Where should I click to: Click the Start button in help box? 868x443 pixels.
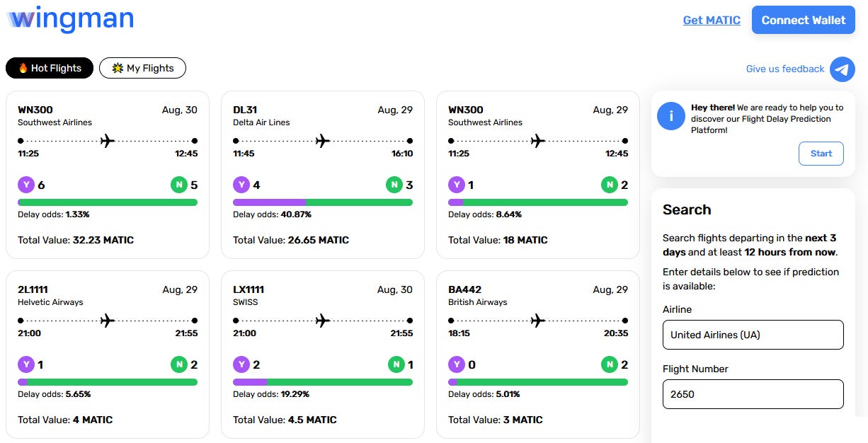(821, 154)
